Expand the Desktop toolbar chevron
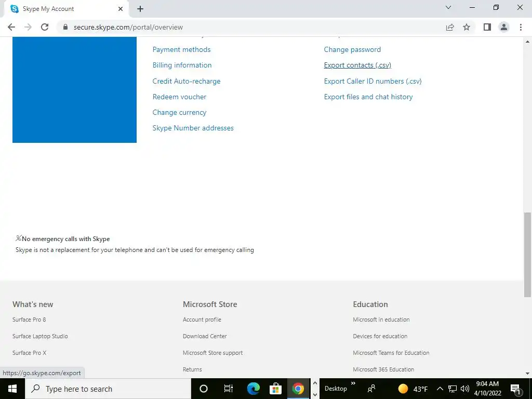 pyautogui.click(x=353, y=383)
